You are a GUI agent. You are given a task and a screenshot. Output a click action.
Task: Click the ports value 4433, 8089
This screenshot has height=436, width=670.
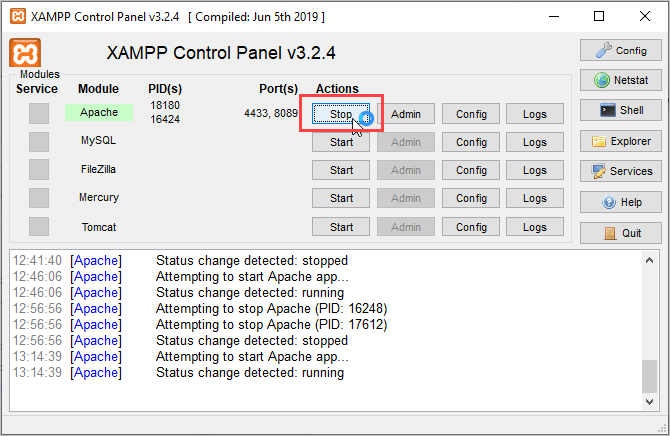tap(271, 113)
